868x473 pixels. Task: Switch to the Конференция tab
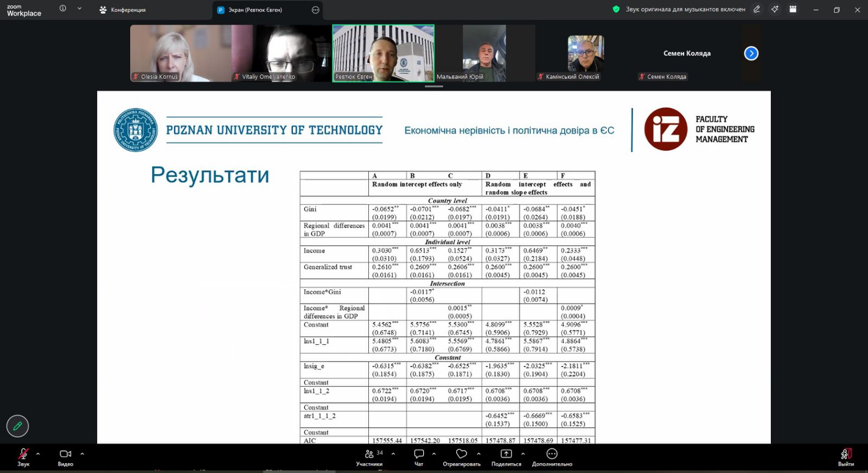click(x=123, y=10)
